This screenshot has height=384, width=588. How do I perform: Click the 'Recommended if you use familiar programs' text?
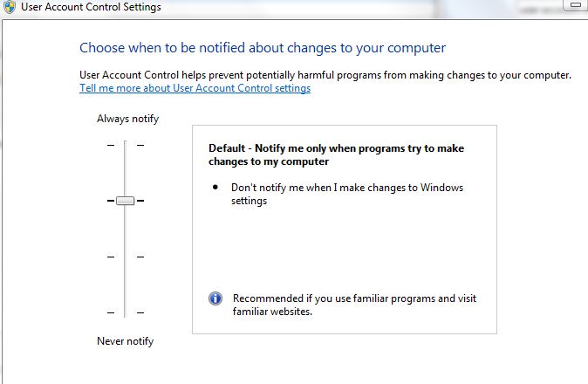(354, 305)
